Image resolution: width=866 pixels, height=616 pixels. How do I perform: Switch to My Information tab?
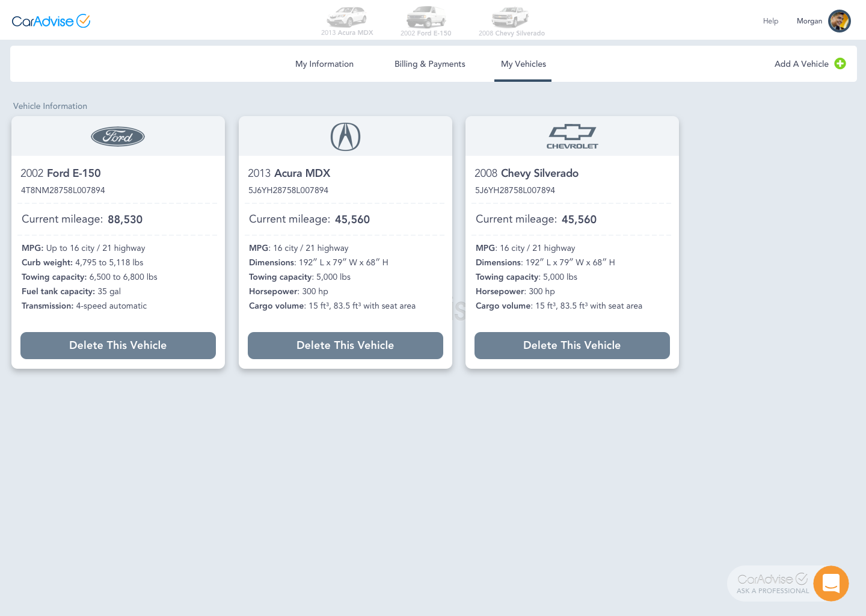point(324,64)
